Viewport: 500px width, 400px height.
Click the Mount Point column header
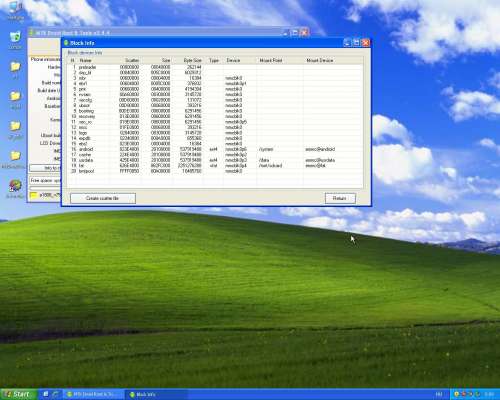pyautogui.click(x=280, y=60)
